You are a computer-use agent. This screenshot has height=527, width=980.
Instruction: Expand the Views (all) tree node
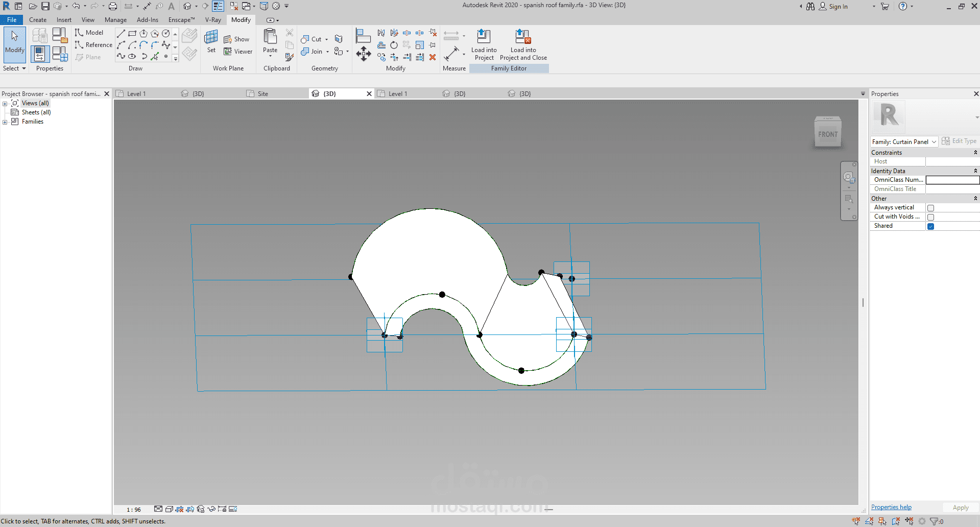(x=5, y=104)
